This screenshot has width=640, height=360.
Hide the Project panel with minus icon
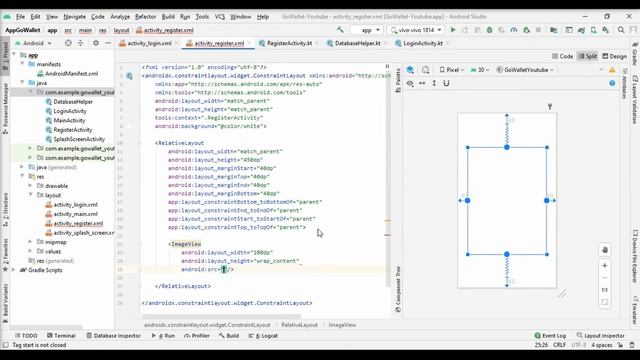108,43
